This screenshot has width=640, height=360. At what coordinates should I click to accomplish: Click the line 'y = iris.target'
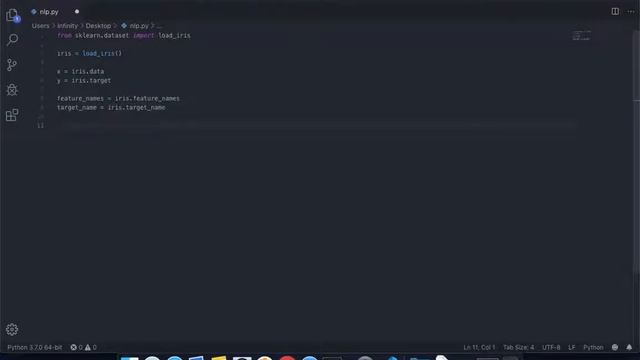pyautogui.click(x=84, y=80)
